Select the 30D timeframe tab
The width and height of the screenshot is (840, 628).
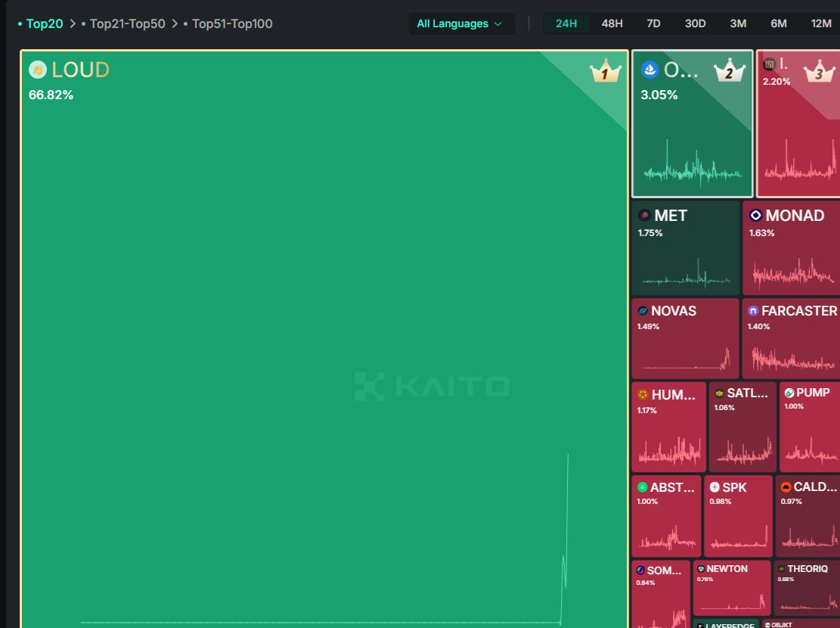coord(695,23)
